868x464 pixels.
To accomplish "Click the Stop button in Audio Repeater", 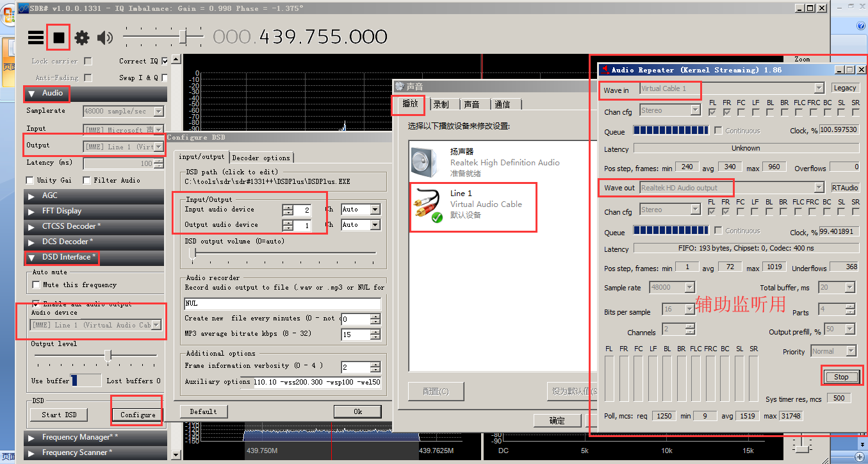I will coord(841,377).
